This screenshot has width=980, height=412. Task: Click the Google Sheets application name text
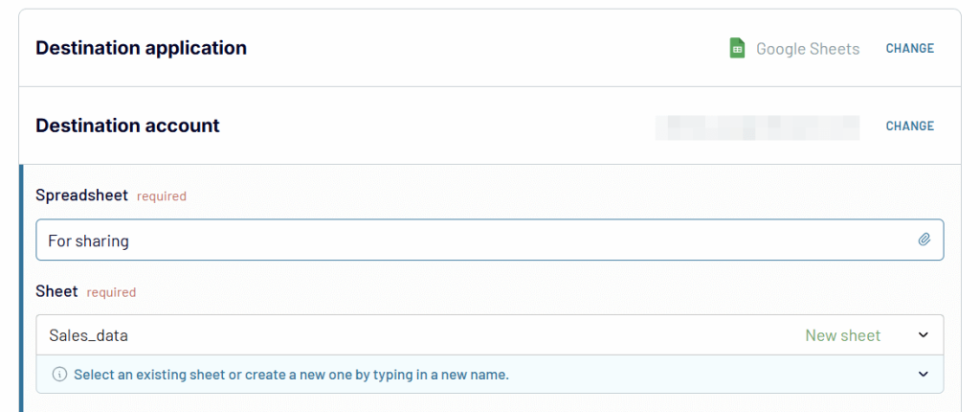click(808, 48)
